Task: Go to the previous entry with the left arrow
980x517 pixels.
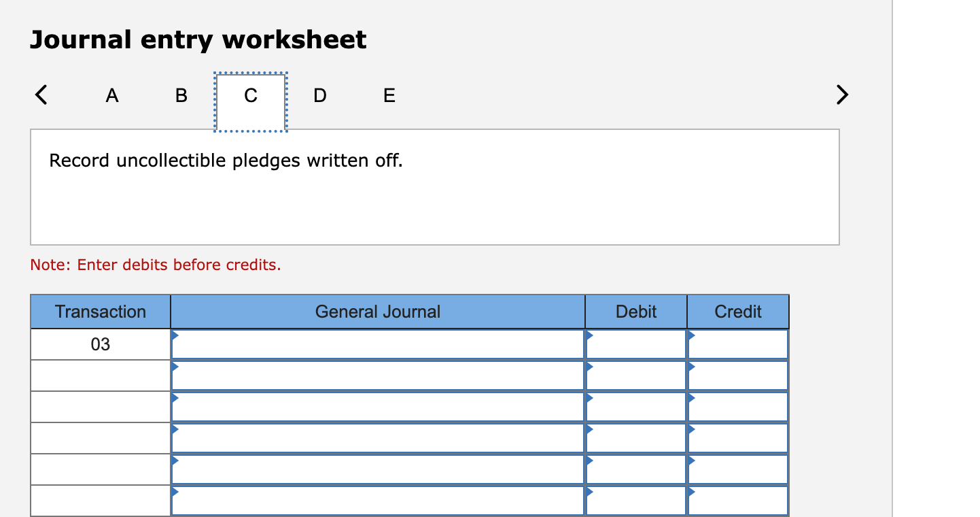Action: (x=41, y=95)
